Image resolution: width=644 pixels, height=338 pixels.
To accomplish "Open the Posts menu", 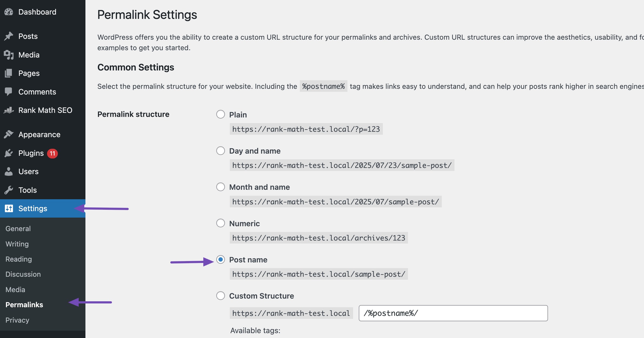I will point(43,36).
